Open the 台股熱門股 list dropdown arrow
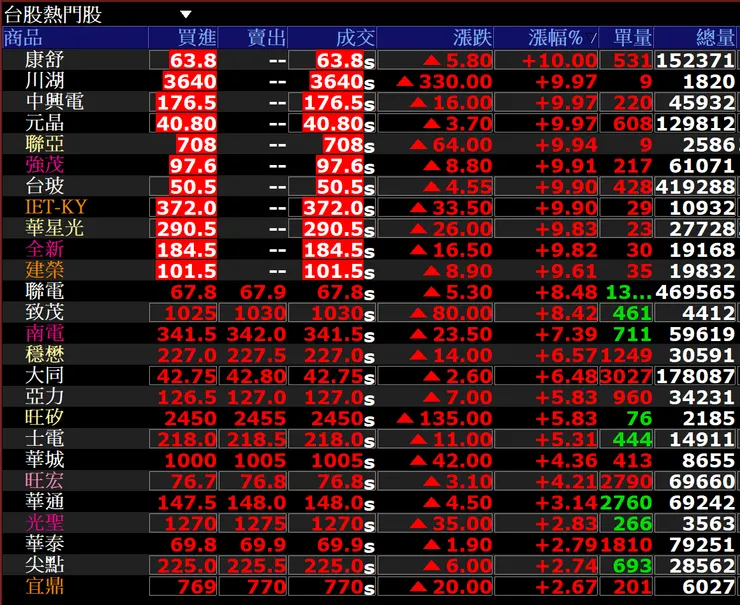Screen dimensions: 740x605 186,14
